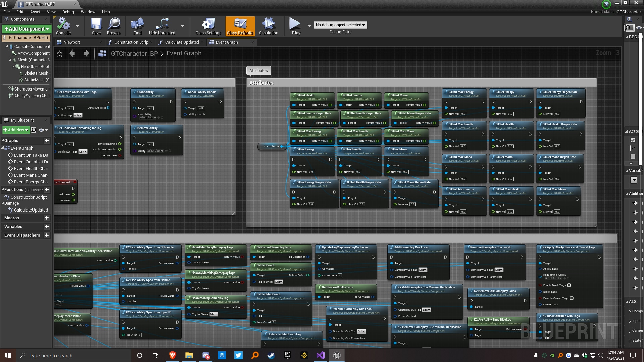Click the favorite star on the graph bar
This screenshot has width=644, height=362.
[60, 54]
